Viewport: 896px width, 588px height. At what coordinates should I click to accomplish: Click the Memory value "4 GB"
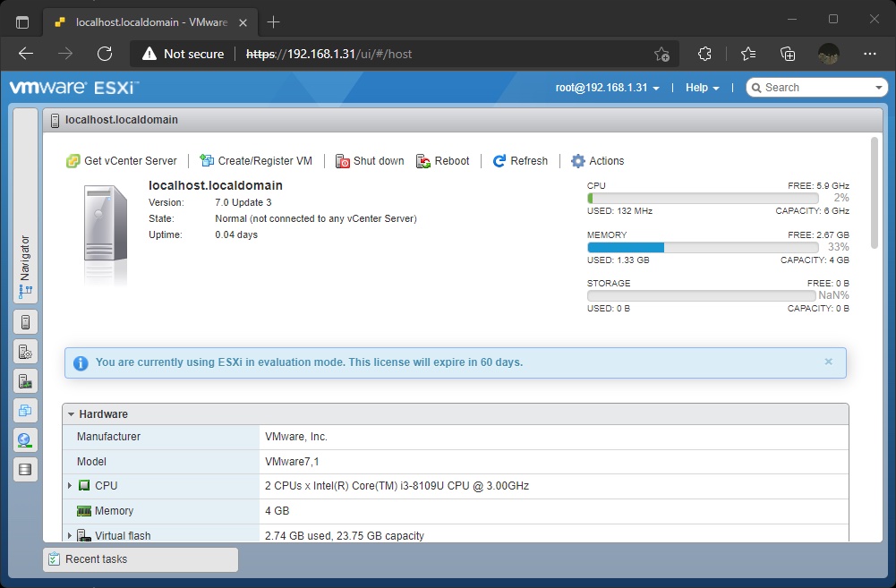277,511
